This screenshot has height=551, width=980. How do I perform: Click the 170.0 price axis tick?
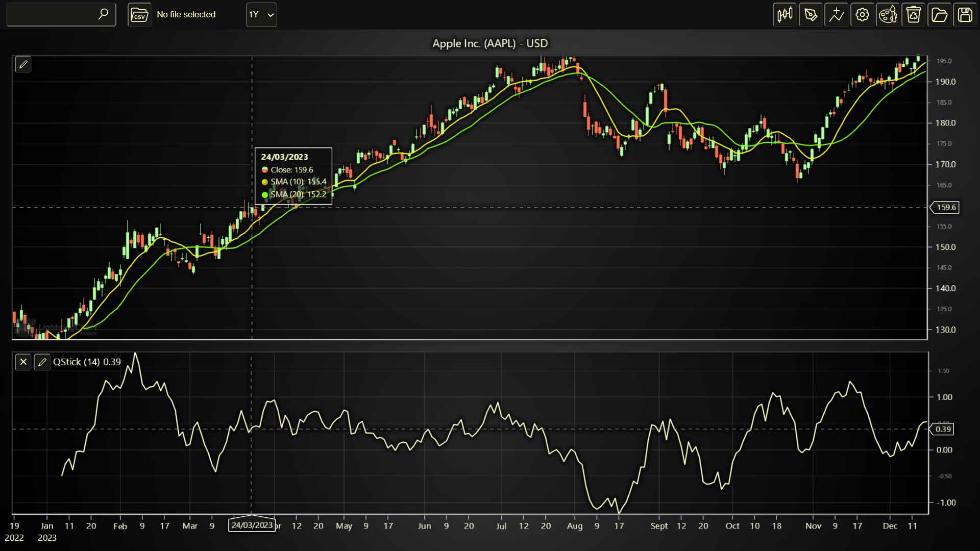pyautogui.click(x=945, y=165)
